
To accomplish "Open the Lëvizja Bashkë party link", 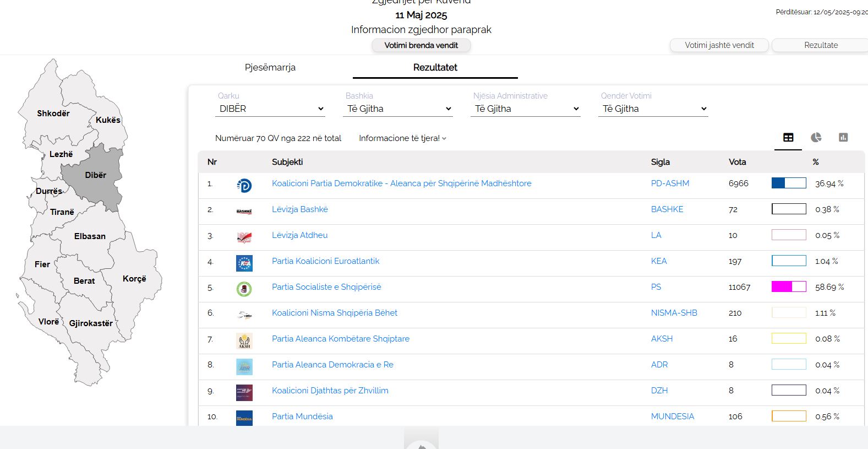I will coord(300,209).
